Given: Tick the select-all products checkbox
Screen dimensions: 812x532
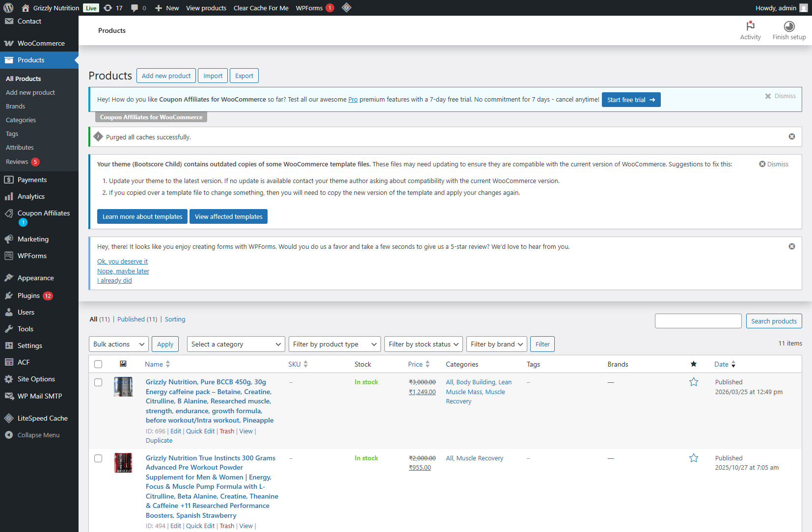Looking at the screenshot, I should point(98,364).
